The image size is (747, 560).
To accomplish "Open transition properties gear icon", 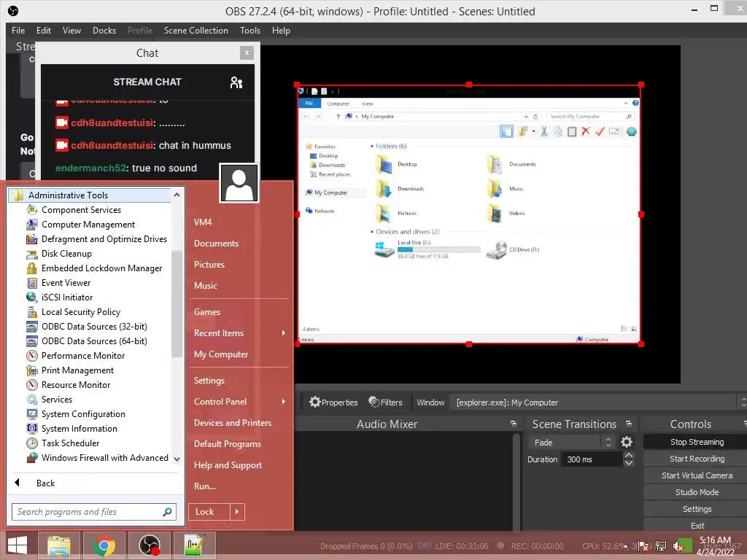I will 627,443.
